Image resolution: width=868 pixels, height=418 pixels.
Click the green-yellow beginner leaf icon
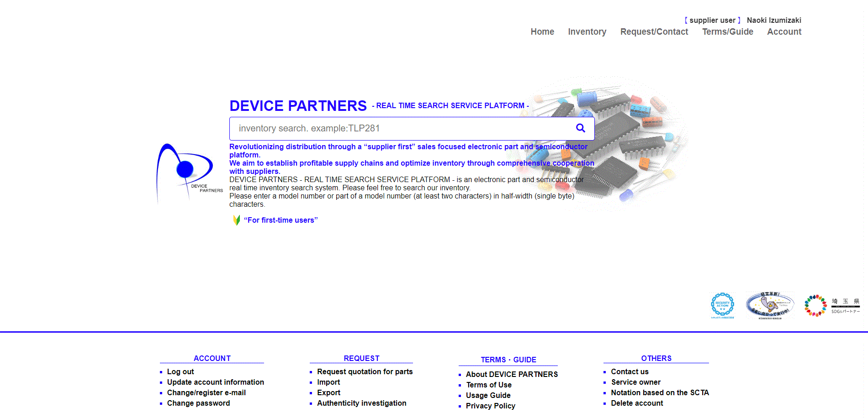pyautogui.click(x=237, y=220)
